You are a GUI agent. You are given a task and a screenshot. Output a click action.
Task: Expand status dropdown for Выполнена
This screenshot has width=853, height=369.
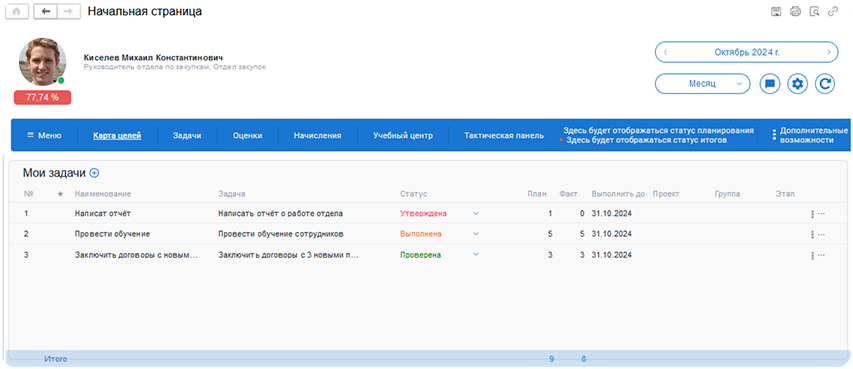[476, 233]
